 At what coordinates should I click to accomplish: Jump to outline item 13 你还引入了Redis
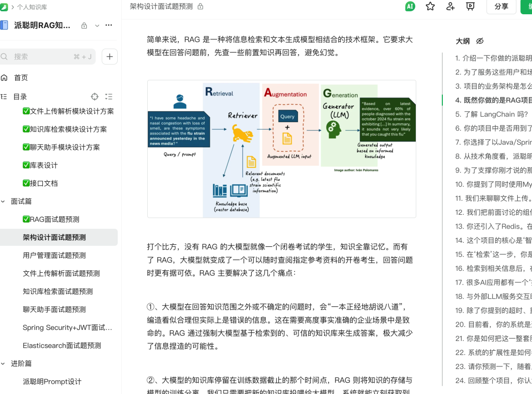pos(493,227)
